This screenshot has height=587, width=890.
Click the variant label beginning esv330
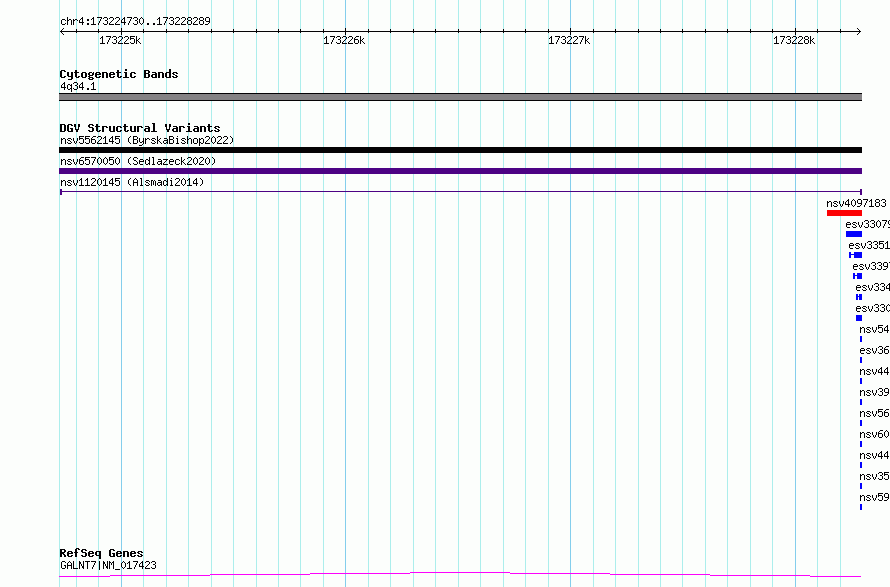(872, 308)
